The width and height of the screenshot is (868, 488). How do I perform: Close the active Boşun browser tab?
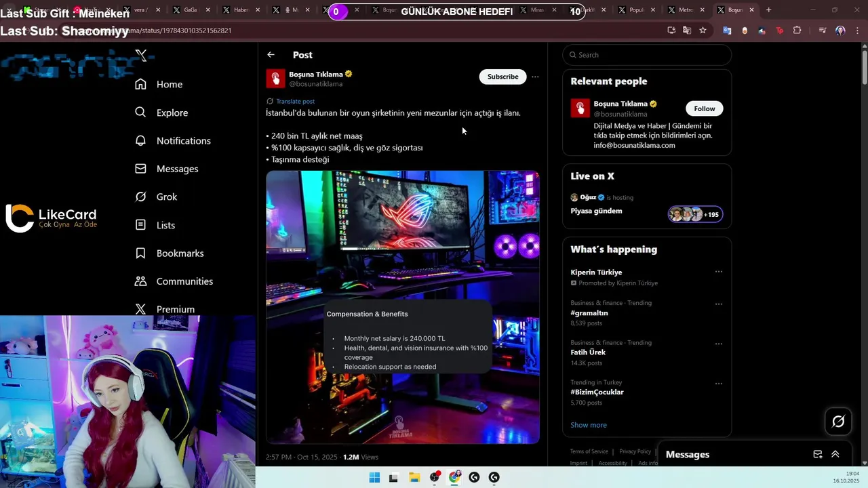click(x=751, y=10)
